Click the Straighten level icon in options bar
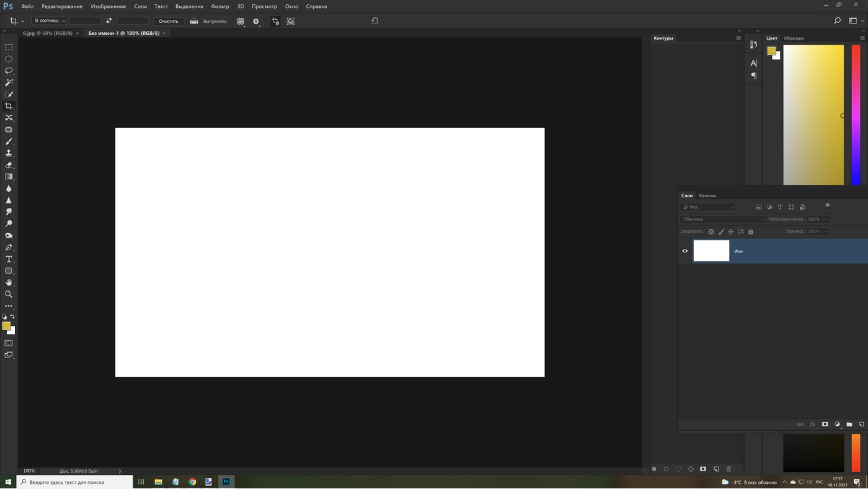868x489 pixels. (x=194, y=21)
